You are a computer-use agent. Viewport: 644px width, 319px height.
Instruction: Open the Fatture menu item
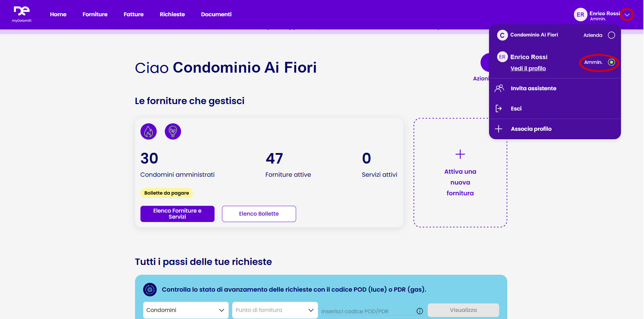133,14
